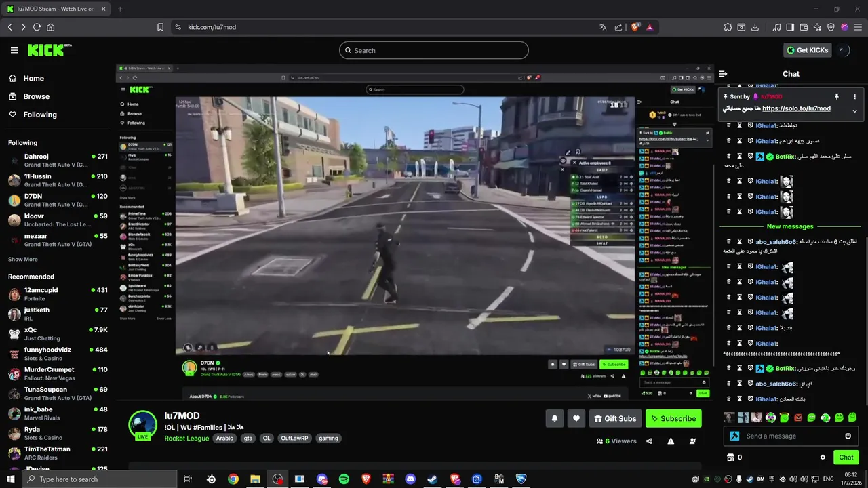
Task: Collapse the chat panel with the arrow icon
Action: [723, 74]
